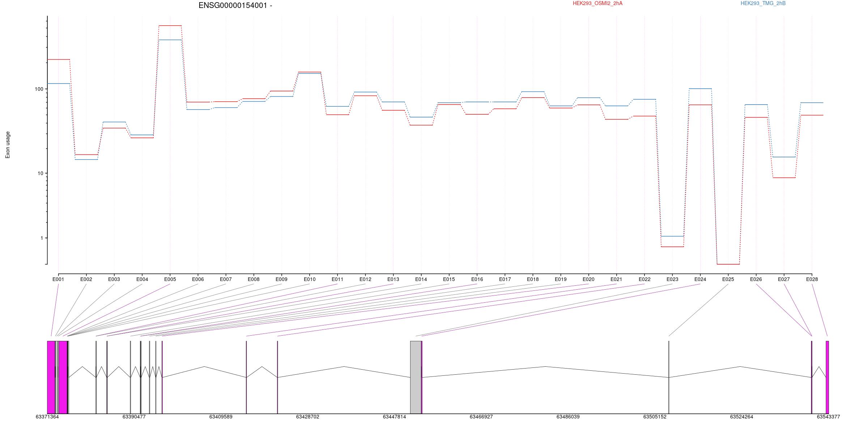The height and width of the screenshot is (434, 868).
Task: Click exon label E003
Action: pos(114,279)
